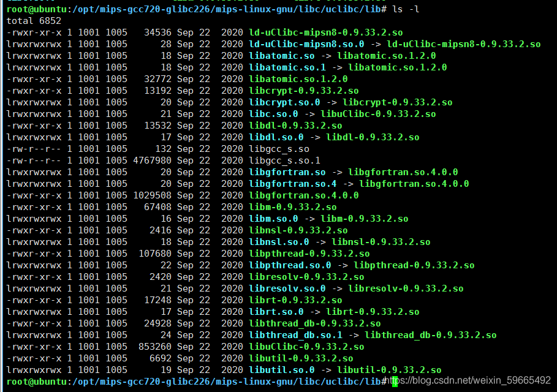Select the libnsl.so.0 symlink name
Image resolution: width=557 pixels, height=392 pixels.
[279, 242]
